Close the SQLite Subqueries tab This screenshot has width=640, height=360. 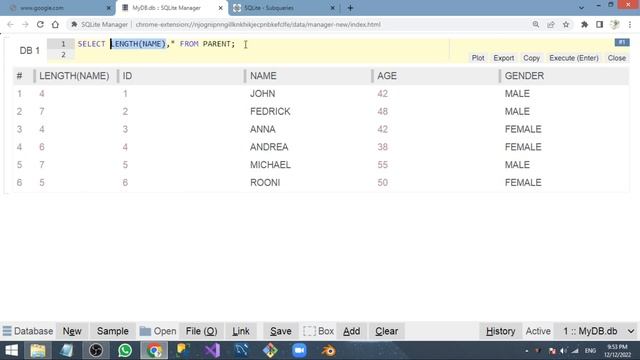click(x=332, y=8)
